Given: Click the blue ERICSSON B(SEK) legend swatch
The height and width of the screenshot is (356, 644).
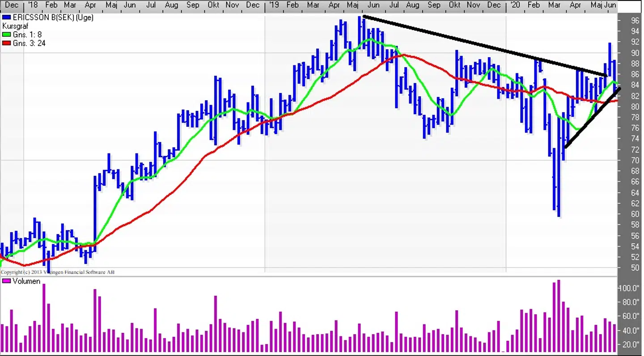Looking at the screenshot, I should coord(6,17).
